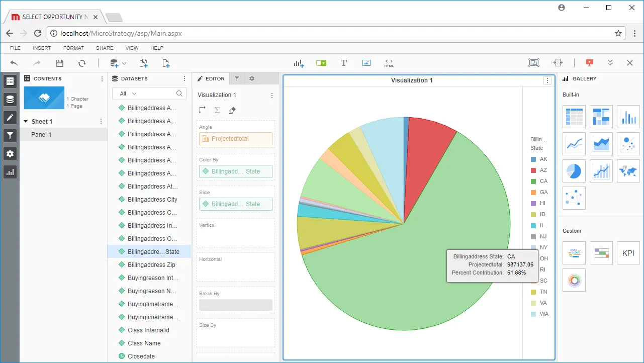The width and height of the screenshot is (644, 363).
Task: Insert a Text box using the T icon
Action: click(344, 63)
